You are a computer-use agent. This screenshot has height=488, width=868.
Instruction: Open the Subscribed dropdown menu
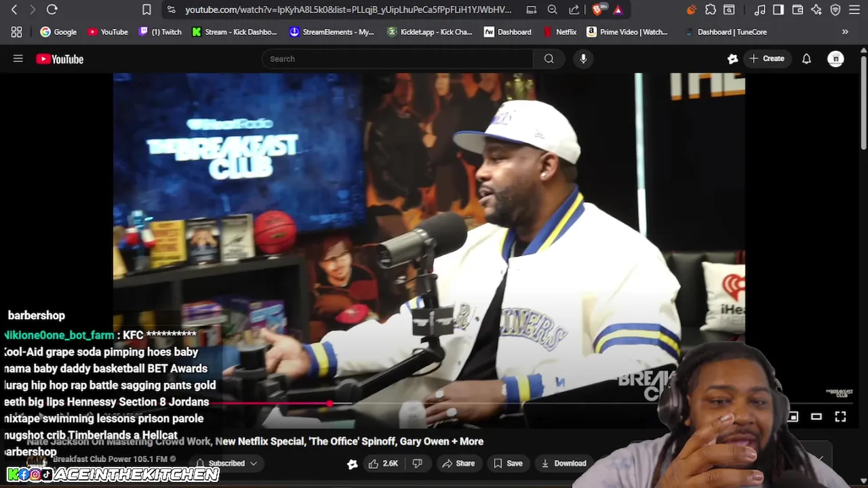point(226,464)
